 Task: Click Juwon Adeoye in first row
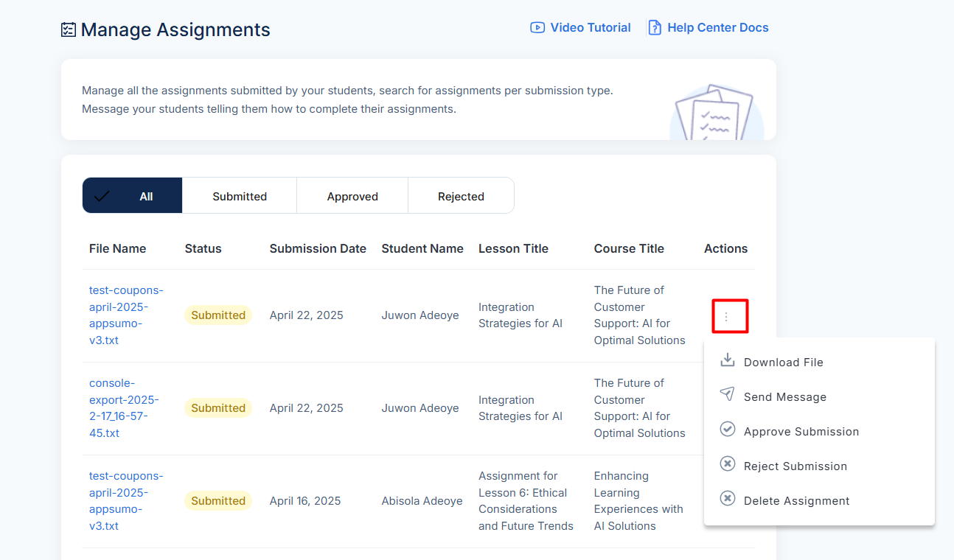(420, 315)
